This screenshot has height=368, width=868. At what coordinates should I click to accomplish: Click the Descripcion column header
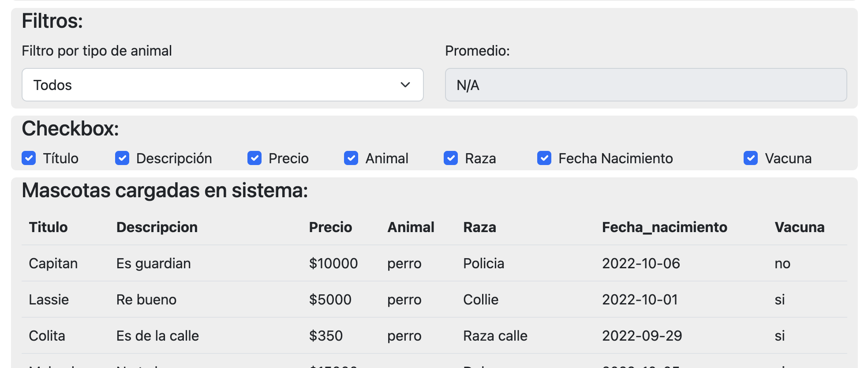(157, 227)
